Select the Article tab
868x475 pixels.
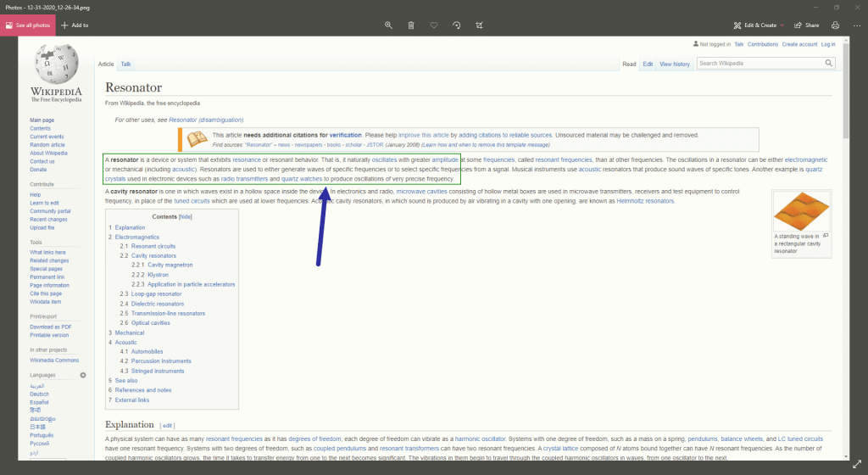click(106, 64)
